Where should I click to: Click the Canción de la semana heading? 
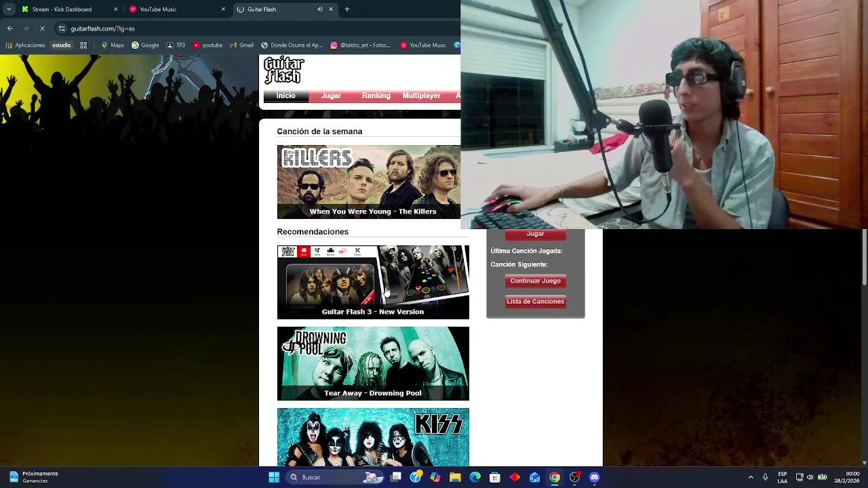[319, 131]
